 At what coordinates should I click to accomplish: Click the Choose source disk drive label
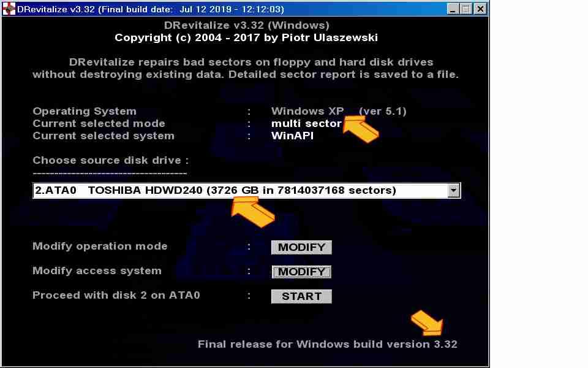(110, 160)
